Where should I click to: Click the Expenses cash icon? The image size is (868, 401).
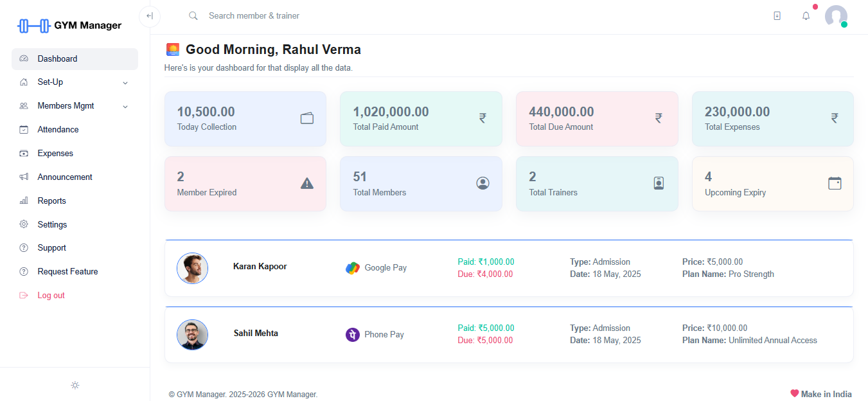(x=24, y=153)
